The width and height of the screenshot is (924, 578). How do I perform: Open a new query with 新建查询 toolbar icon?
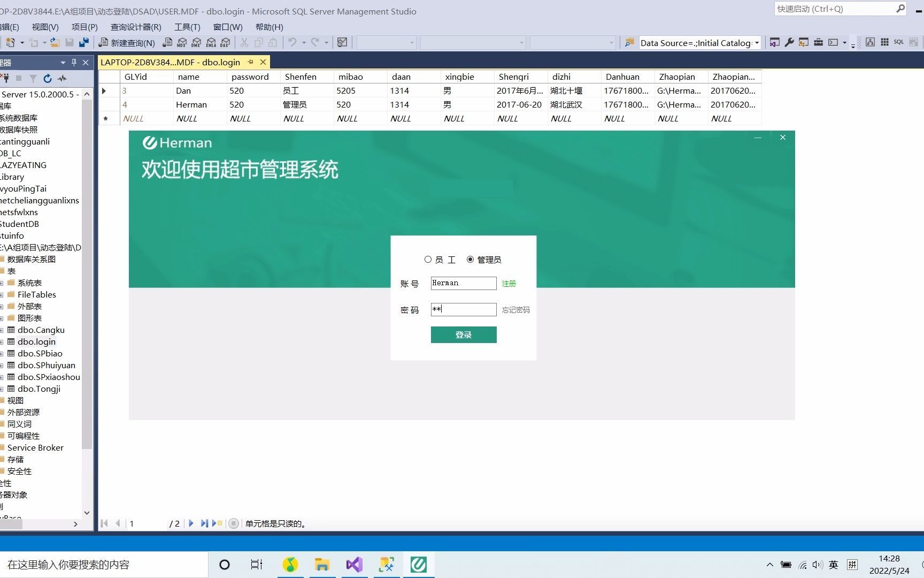tap(128, 42)
